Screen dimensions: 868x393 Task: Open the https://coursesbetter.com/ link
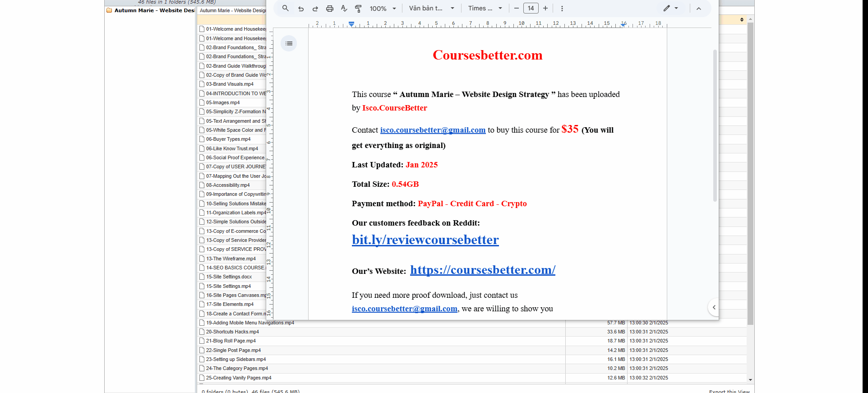click(482, 270)
